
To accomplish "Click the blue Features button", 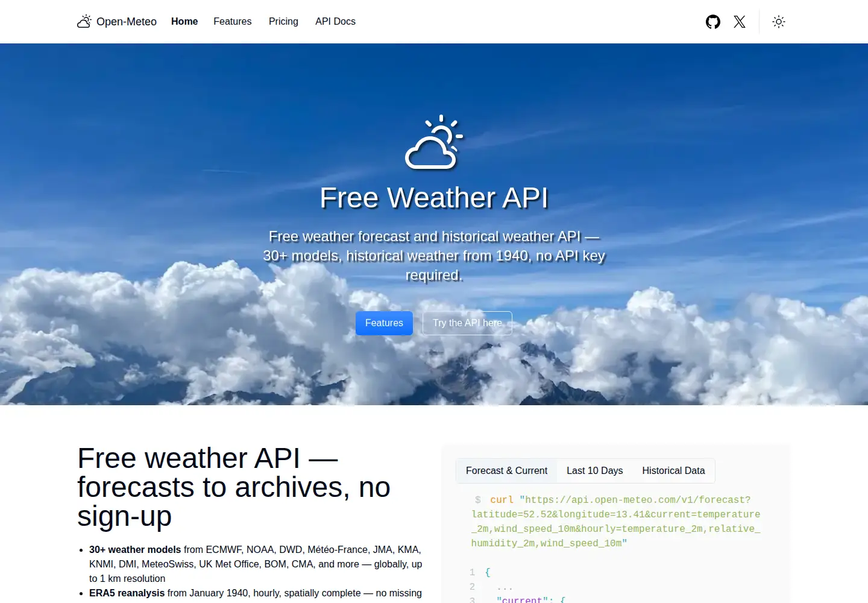I will coord(384,323).
